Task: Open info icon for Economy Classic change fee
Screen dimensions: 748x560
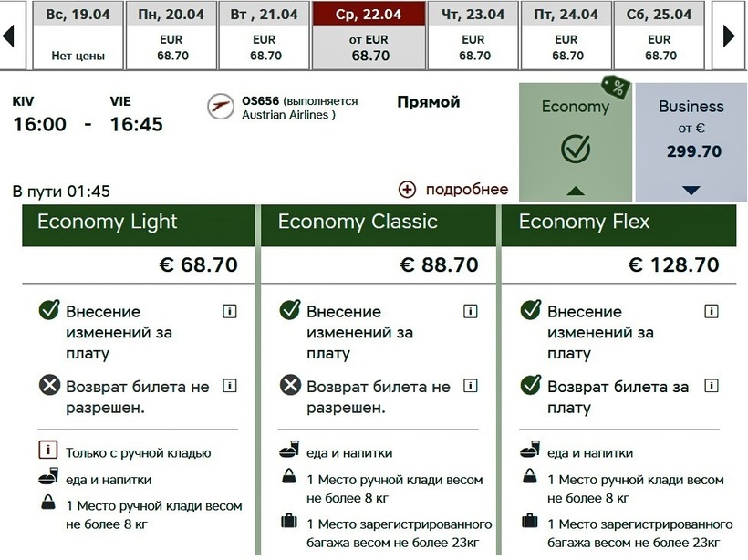Action: [470, 312]
